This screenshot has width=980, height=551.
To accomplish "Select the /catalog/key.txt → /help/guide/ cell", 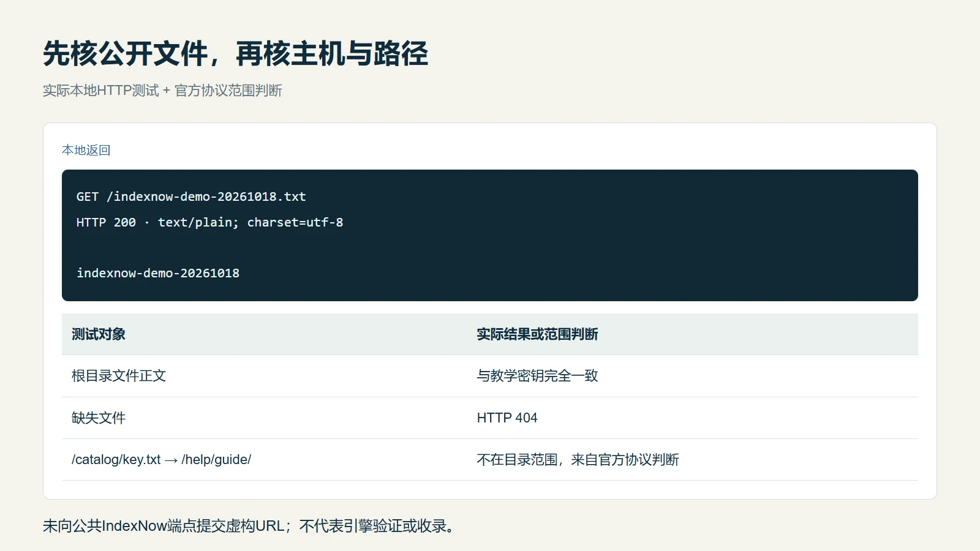I will (x=265, y=460).
